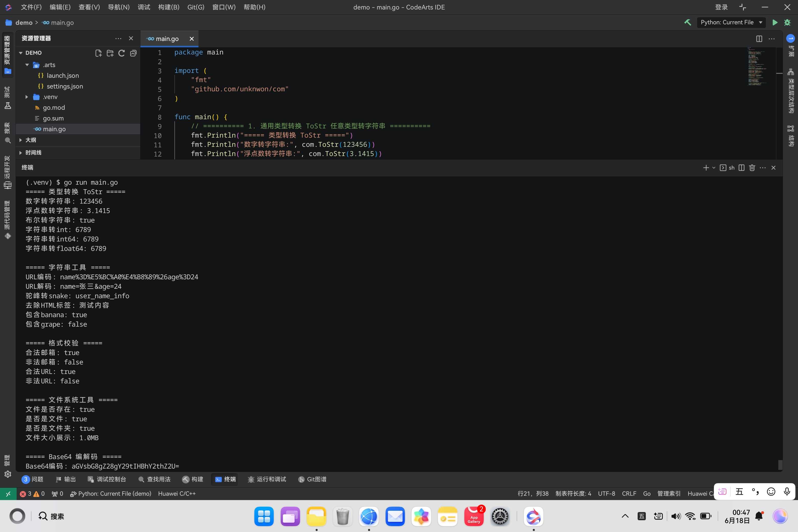Image resolution: width=798 pixels, height=532 pixels.
Task: Open the 文件(F) menu
Action: pyautogui.click(x=31, y=7)
